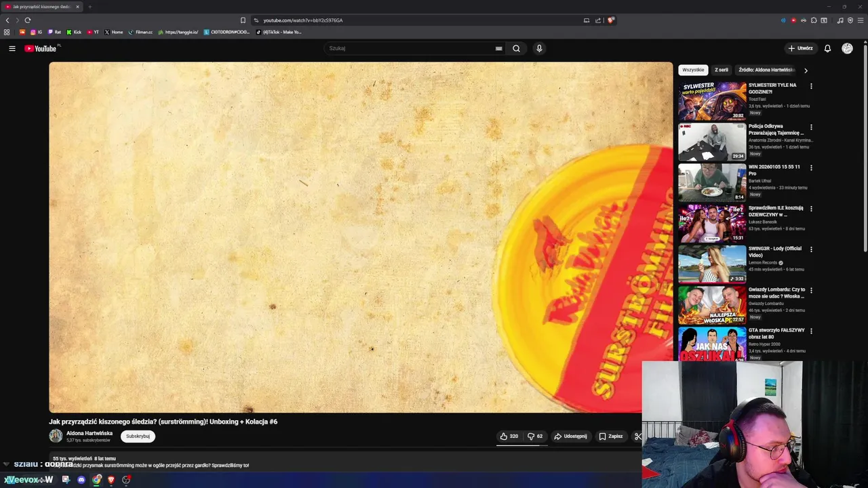
Task: Dislike the video with thumbs down
Action: coord(535,436)
